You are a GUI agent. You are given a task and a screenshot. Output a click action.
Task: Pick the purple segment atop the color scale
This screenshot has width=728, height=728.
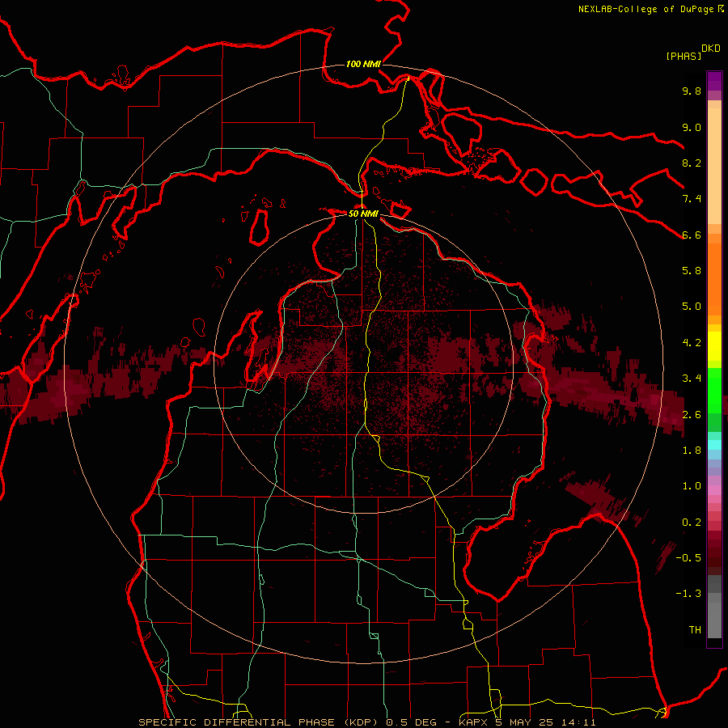(714, 81)
